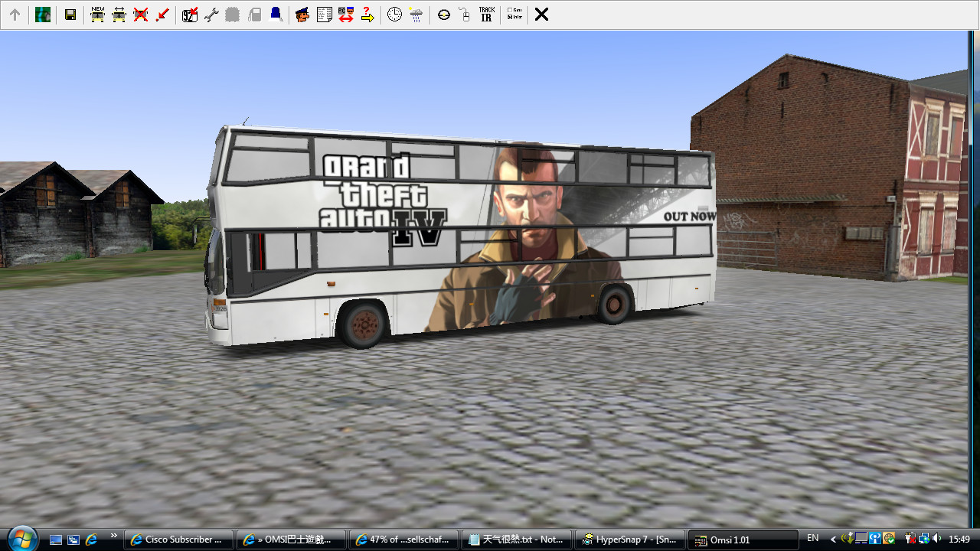Click the blue bell icon
Screen dimensions: 980x551
[276, 15]
